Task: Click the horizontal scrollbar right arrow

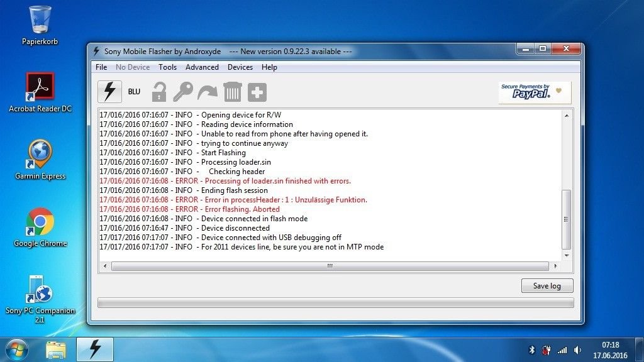Action: pos(556,266)
